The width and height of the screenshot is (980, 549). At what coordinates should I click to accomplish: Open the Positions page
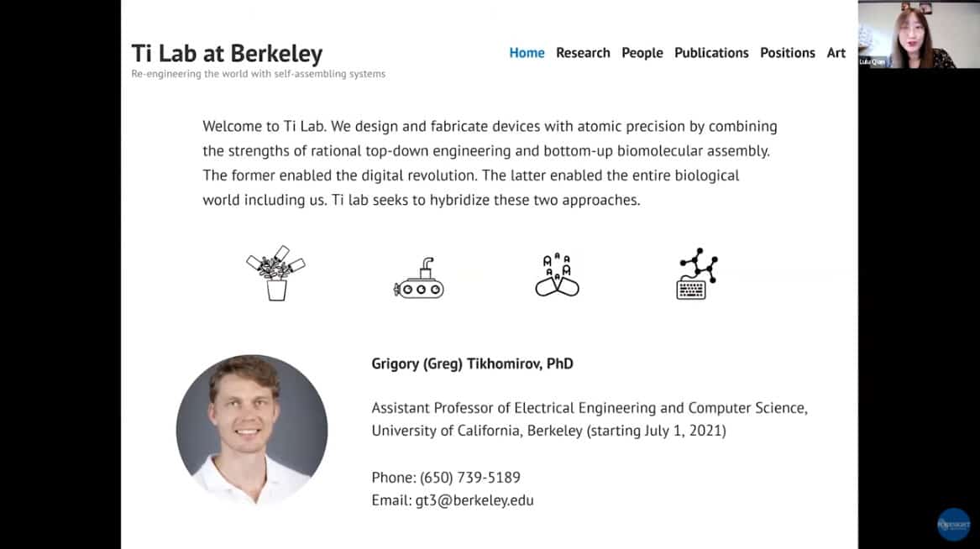point(787,53)
